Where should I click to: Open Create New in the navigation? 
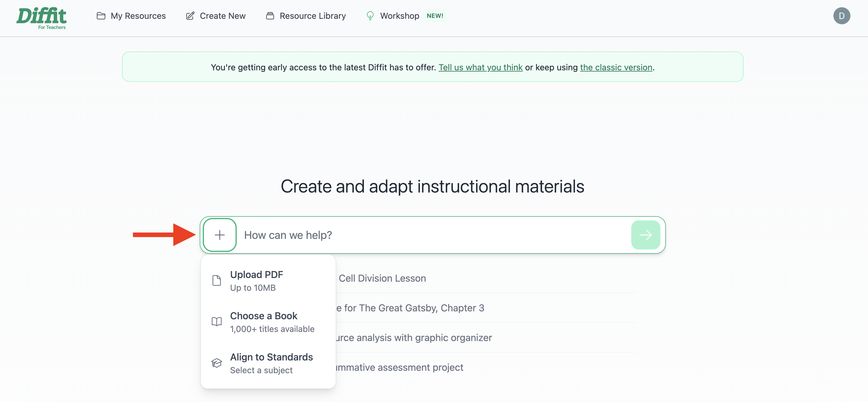point(216,16)
